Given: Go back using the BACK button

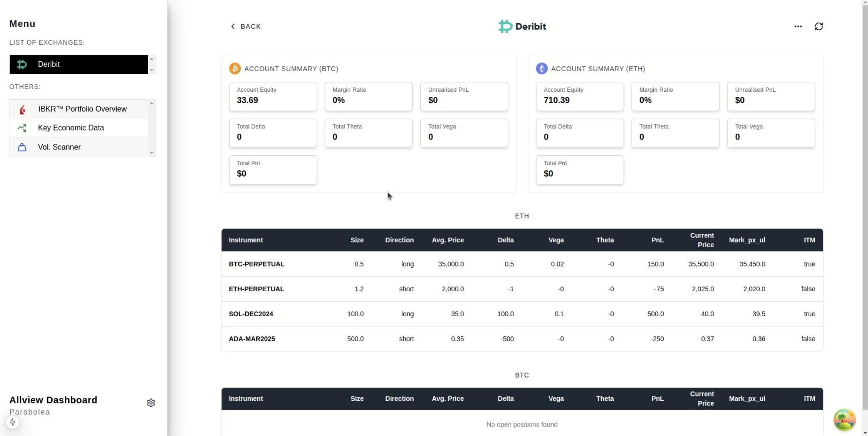Looking at the screenshot, I should (245, 26).
